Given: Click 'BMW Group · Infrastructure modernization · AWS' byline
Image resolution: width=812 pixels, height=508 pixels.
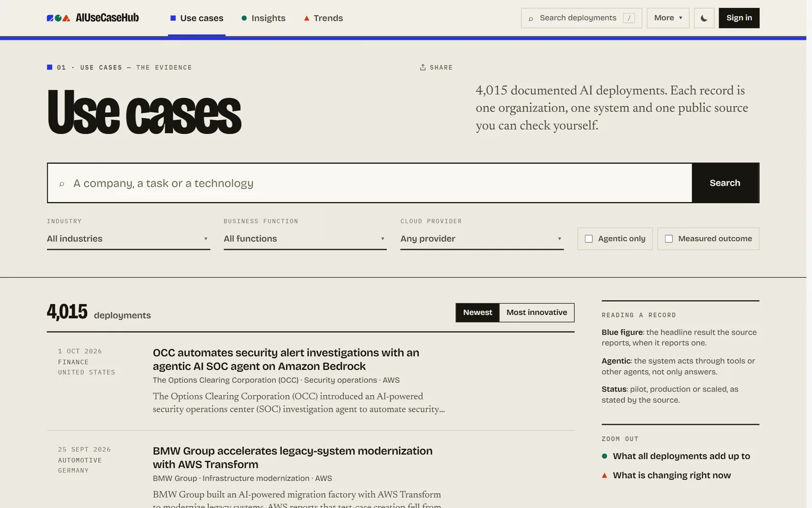Looking at the screenshot, I should (x=243, y=479).
